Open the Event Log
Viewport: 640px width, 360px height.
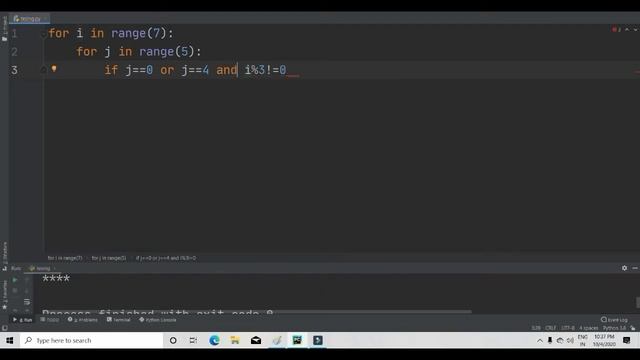point(614,320)
